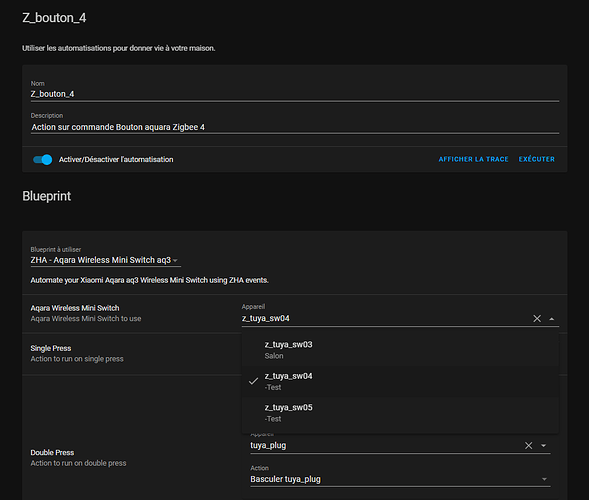Select z_tuya_sw03 Salon from the list
Viewport: 589px width, 500px height.
400,350
